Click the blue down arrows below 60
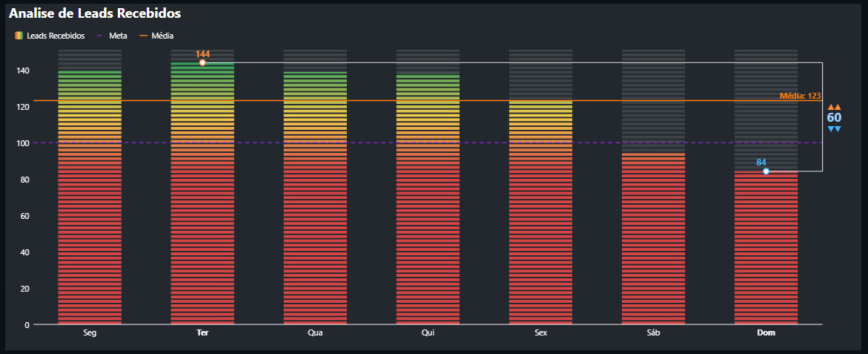 834,129
